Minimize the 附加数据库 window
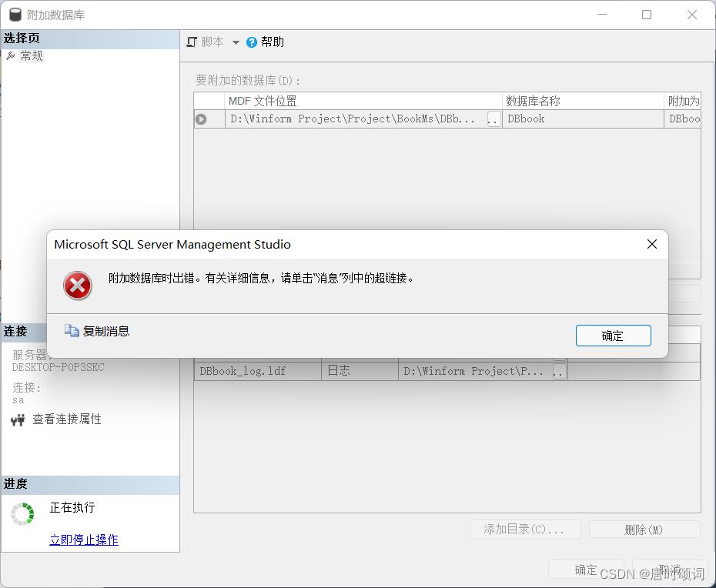The height and width of the screenshot is (588, 716). point(602,15)
